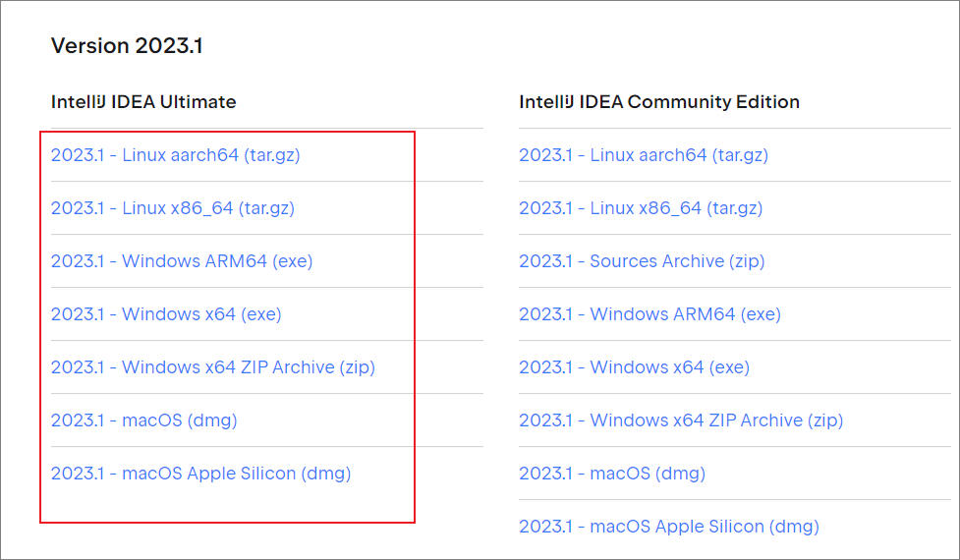Click Ultimate 2023.1 Windows ARM64 exe link

tap(182, 261)
